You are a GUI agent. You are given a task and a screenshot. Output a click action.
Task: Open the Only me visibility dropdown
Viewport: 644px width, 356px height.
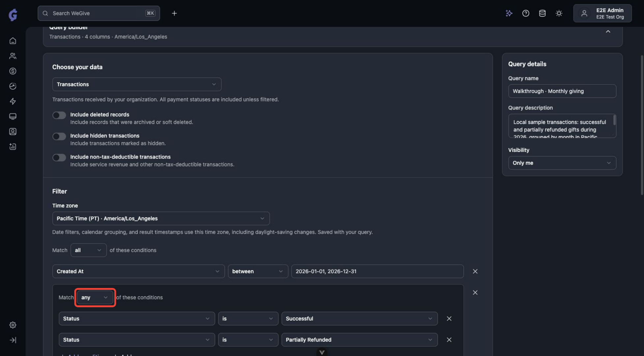tap(562, 163)
